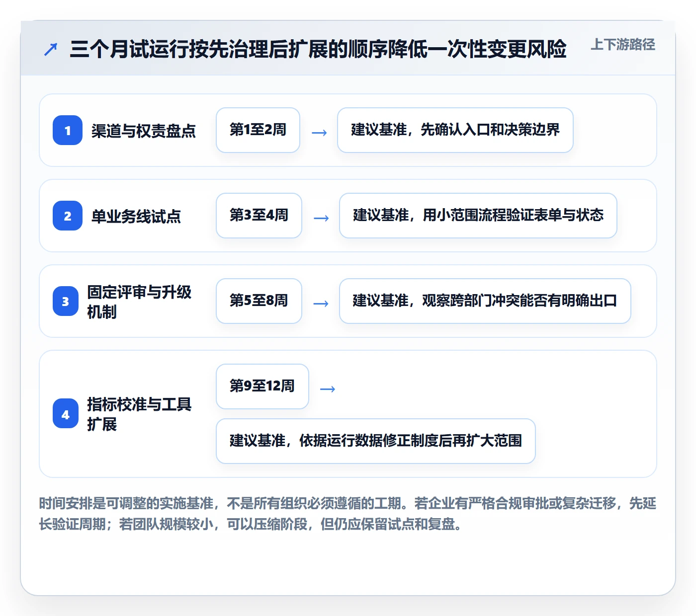Click the step 4 number badge
The image size is (696, 616).
66,414
